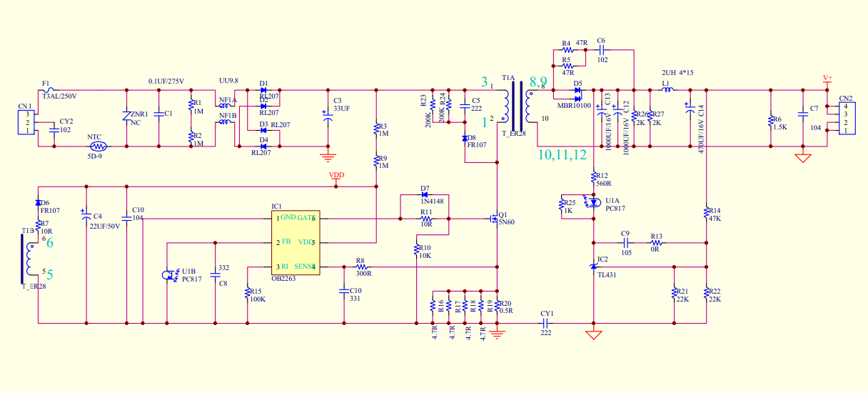Select the IC2 shunt regulator symbol

(x=594, y=267)
